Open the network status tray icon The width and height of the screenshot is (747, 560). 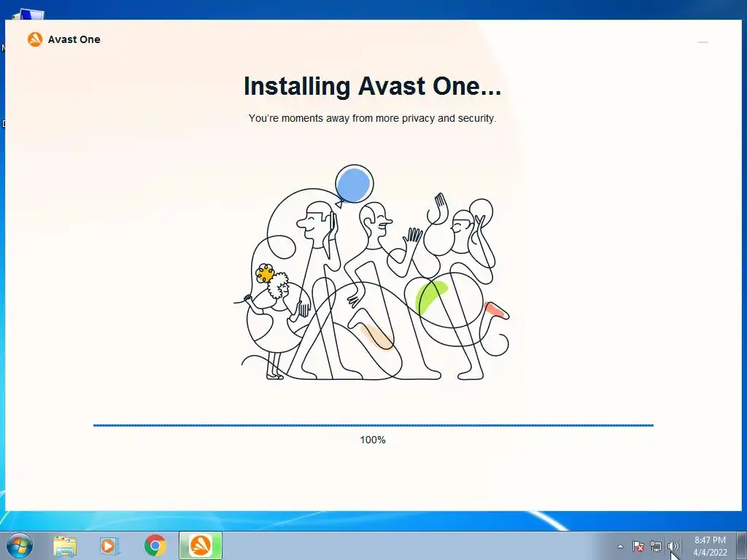[x=656, y=546]
